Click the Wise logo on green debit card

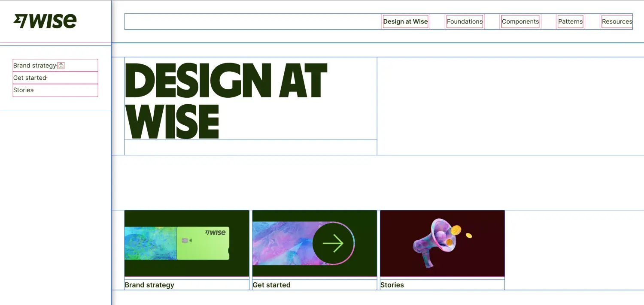click(215, 233)
